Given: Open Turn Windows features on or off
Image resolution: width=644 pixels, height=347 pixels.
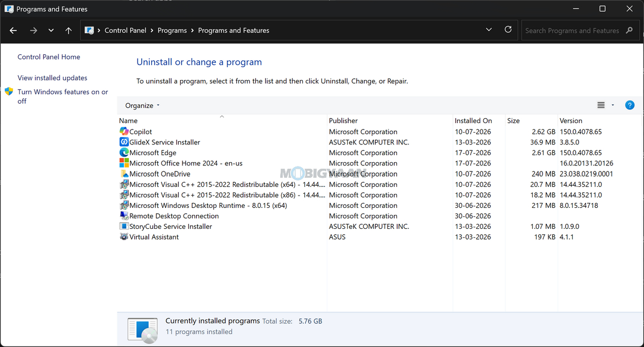Looking at the screenshot, I should (63, 96).
